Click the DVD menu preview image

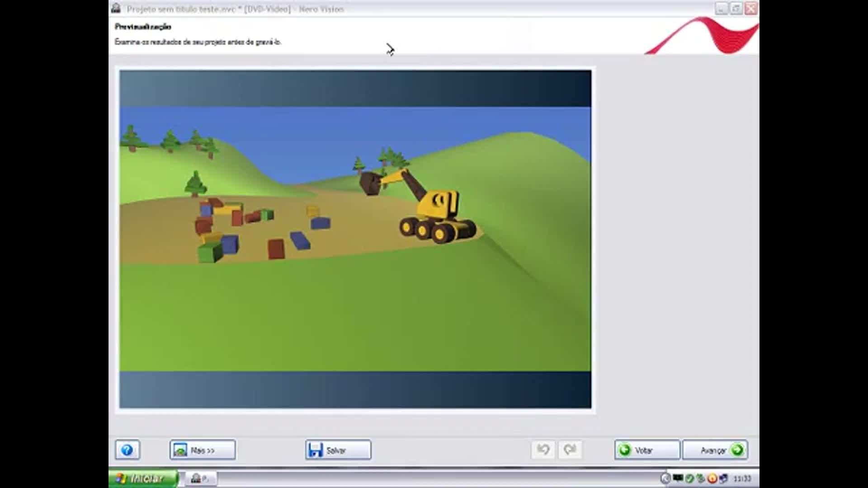coord(355,239)
